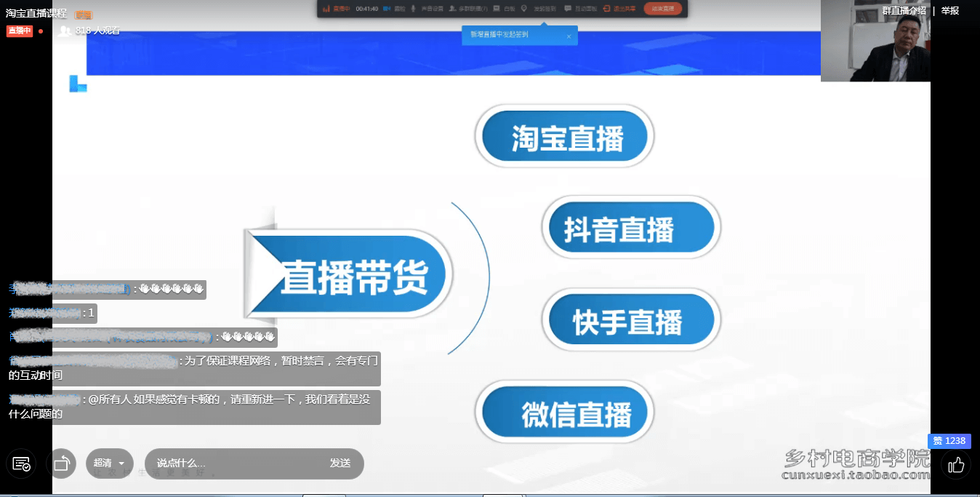The image size is (980, 497).
Task: Click the 直播中 red badge top left
Action: click(20, 31)
